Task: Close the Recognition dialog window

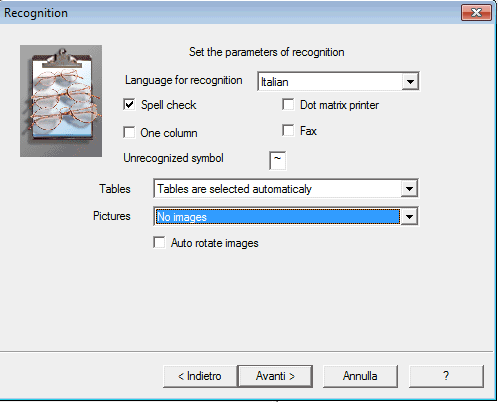Action: point(476,13)
